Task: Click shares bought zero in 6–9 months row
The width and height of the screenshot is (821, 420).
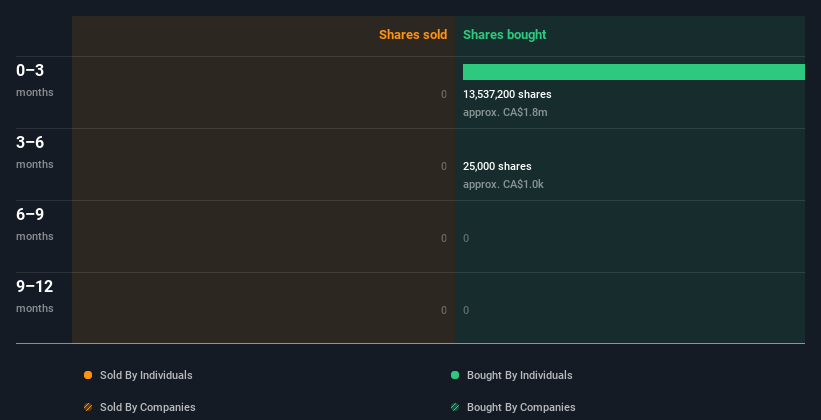Action: (466, 238)
